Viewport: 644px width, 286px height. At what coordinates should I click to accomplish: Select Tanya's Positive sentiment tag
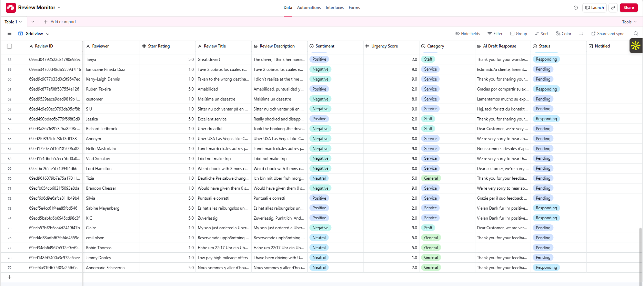319,59
